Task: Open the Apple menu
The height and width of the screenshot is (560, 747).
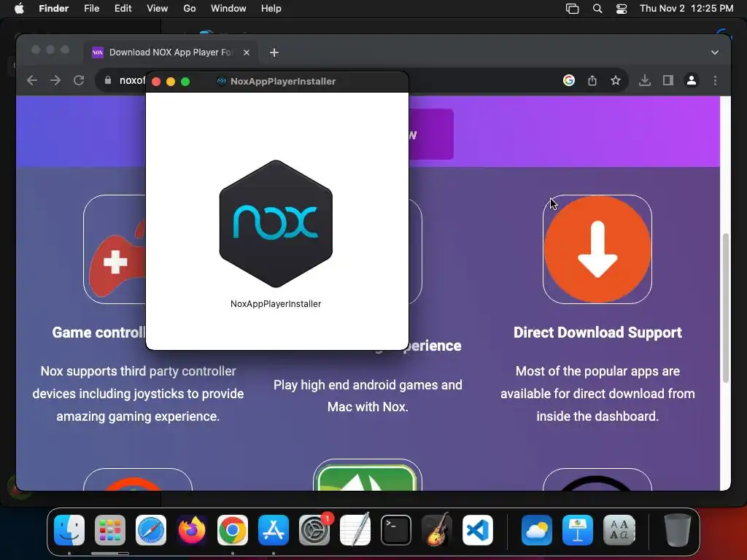Action: pyautogui.click(x=19, y=9)
